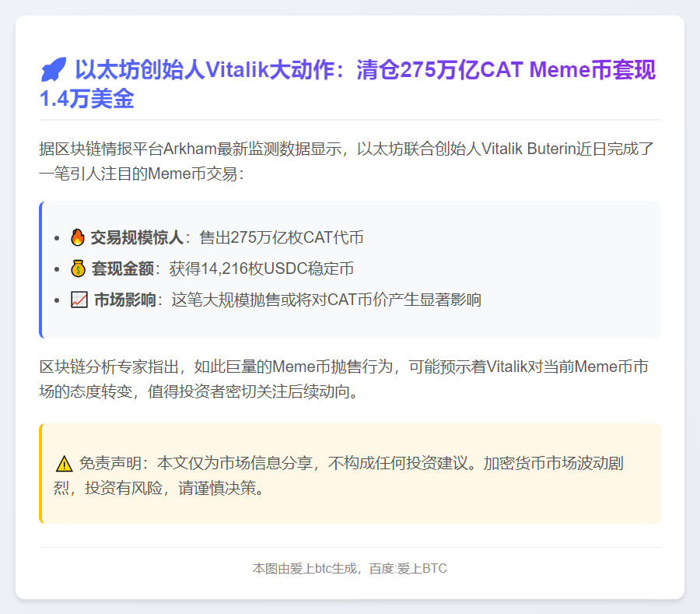Click the headline 以太坊创始人Vitalik大动作
The width and height of the screenshot is (700, 614).
(205, 70)
